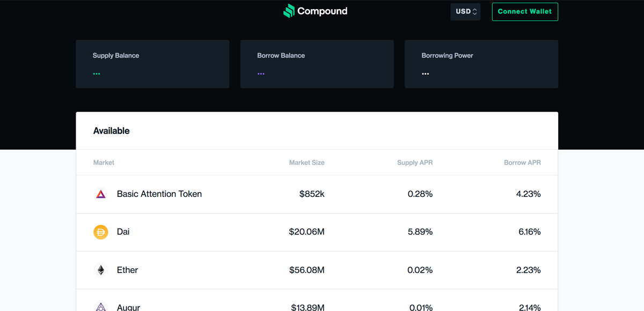Click the Compound logo icon

coord(289,11)
